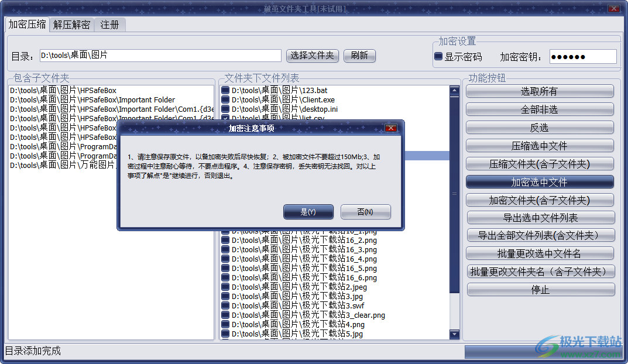
Task: Check the box for 极光下载站5.jpg
Action: coord(225,334)
